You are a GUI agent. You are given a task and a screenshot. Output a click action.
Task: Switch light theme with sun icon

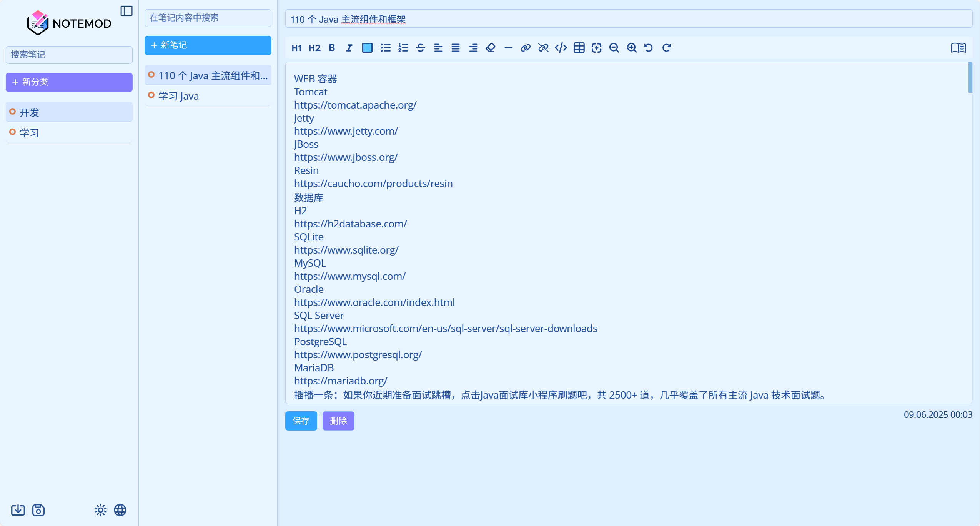pyautogui.click(x=100, y=510)
